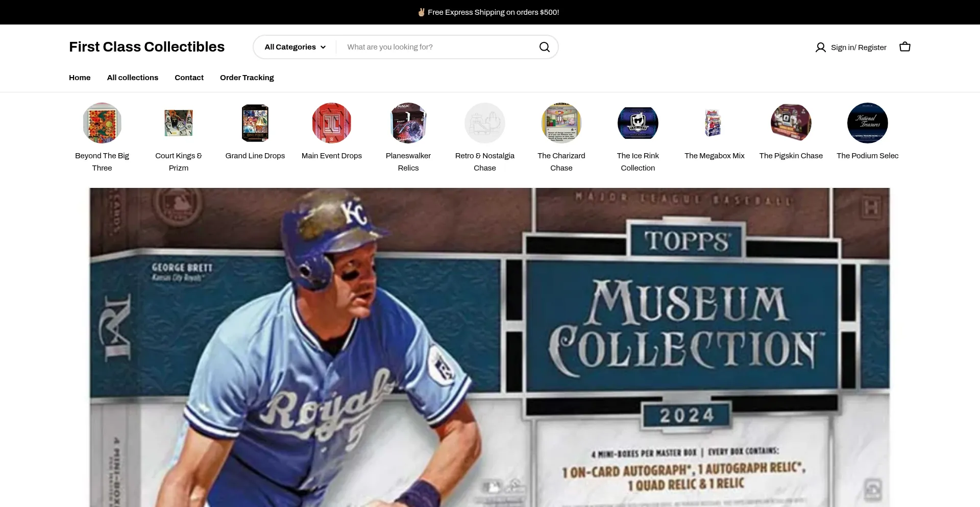This screenshot has width=980, height=507.
Task: Open Retro & Nostalgia Chase placeholder image
Action: (485, 123)
